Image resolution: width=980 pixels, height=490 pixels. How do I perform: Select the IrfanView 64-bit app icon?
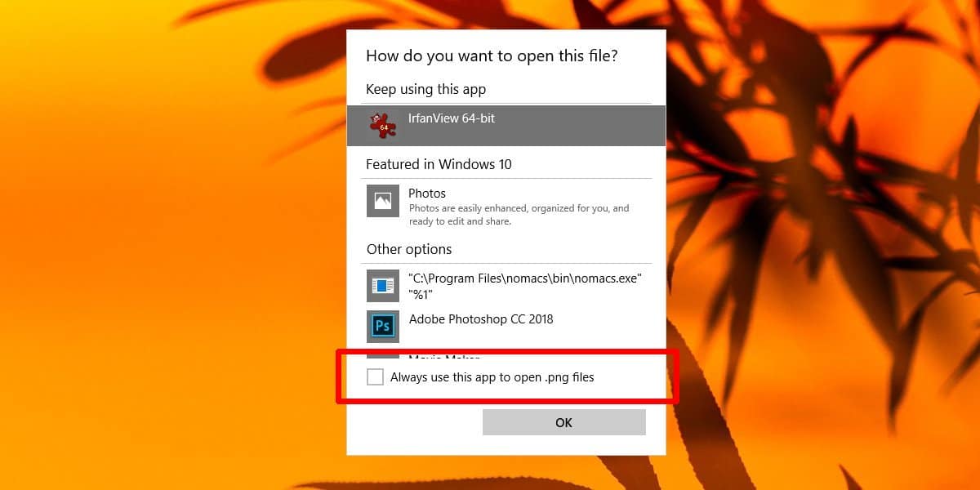383,125
